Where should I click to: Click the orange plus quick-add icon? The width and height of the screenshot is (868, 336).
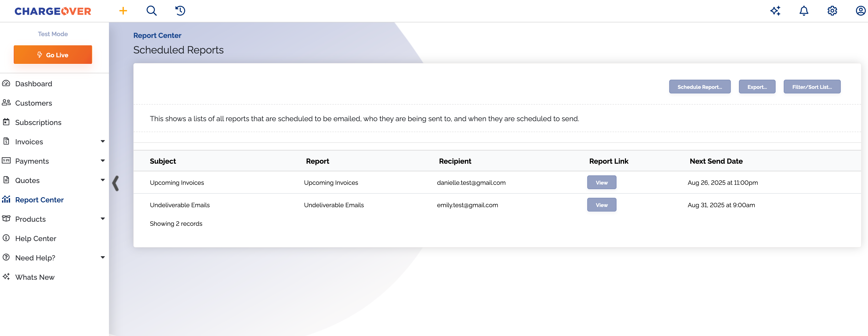pyautogui.click(x=123, y=11)
